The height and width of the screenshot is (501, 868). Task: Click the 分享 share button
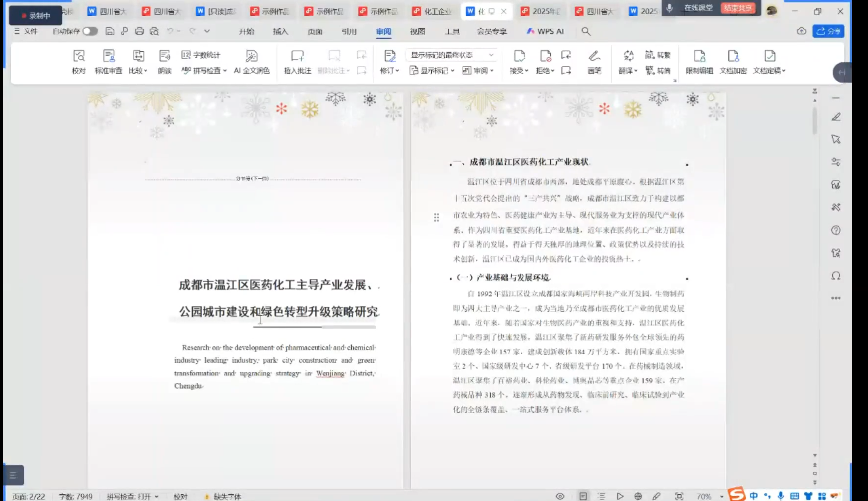(828, 31)
